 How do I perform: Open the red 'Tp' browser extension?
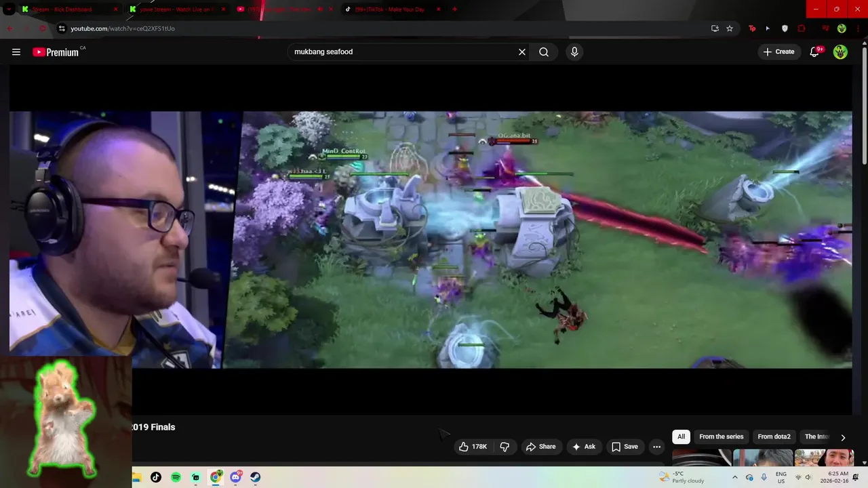tap(752, 28)
